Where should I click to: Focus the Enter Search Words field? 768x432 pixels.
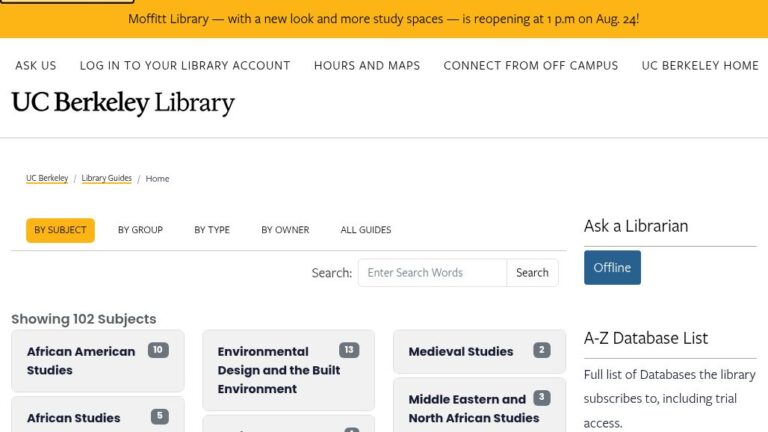tap(432, 273)
